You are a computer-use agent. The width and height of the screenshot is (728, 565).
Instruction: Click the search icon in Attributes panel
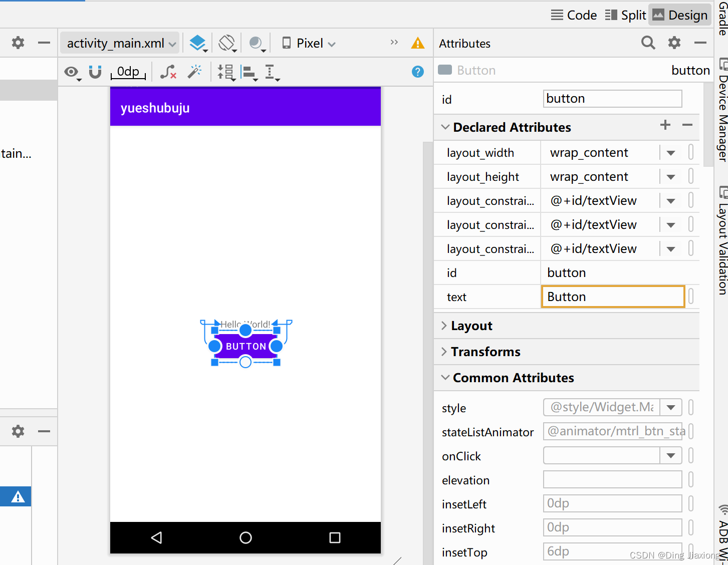tap(648, 43)
